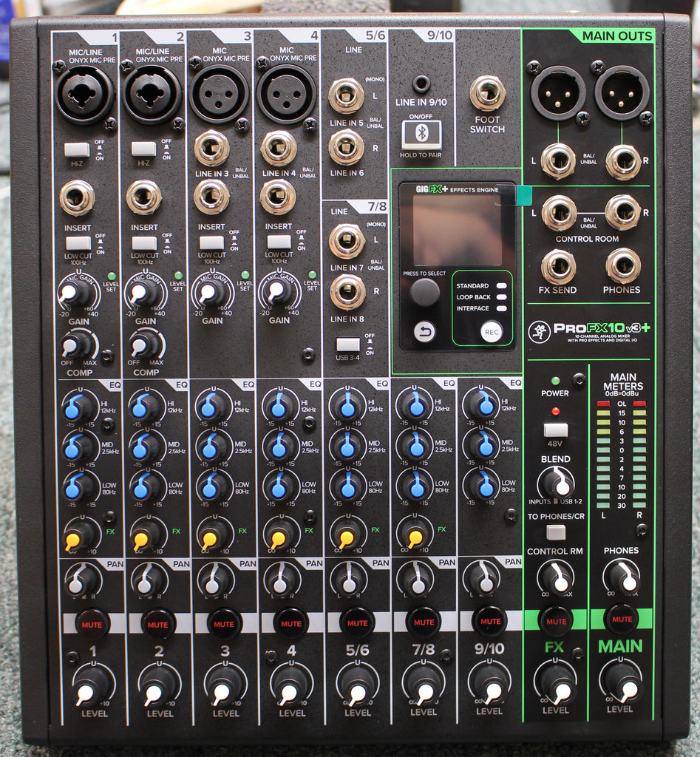Mute channel 2
Image resolution: width=700 pixels, height=757 pixels.
click(x=158, y=624)
